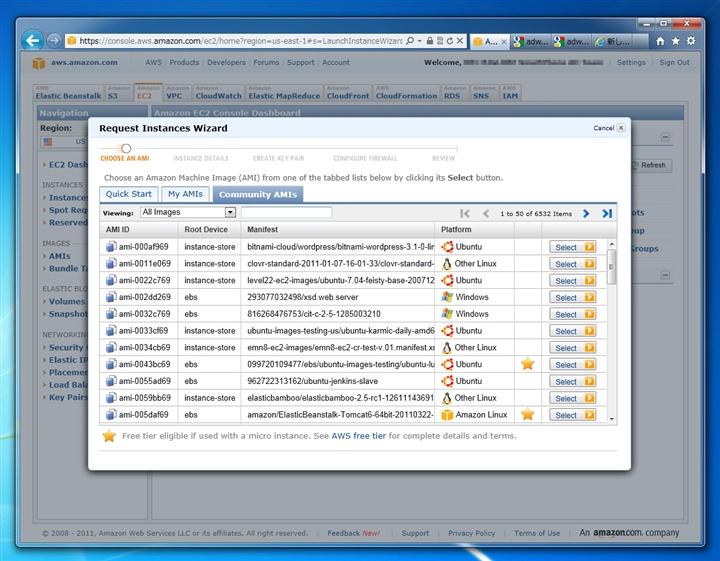Open Privacy Policy in footer

(471, 533)
